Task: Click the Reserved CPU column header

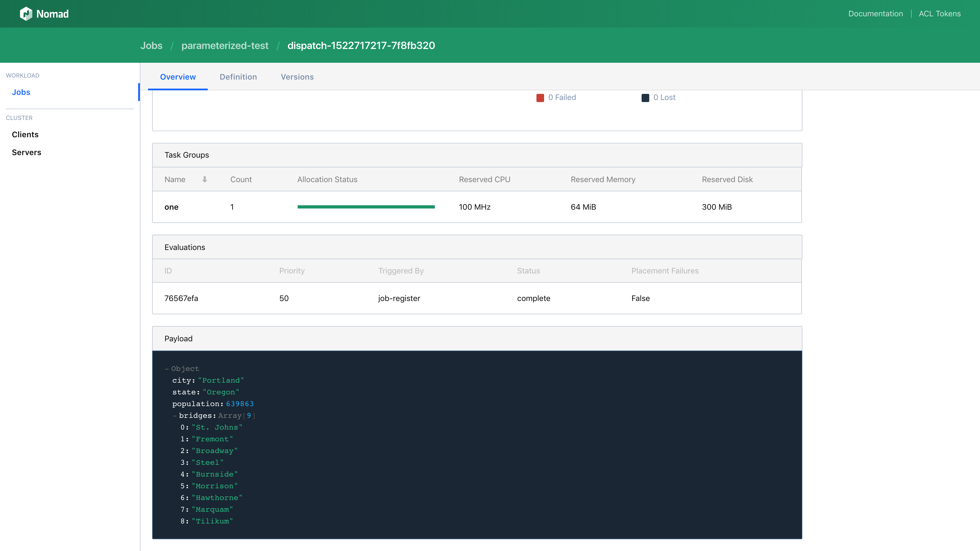Action: (x=484, y=180)
